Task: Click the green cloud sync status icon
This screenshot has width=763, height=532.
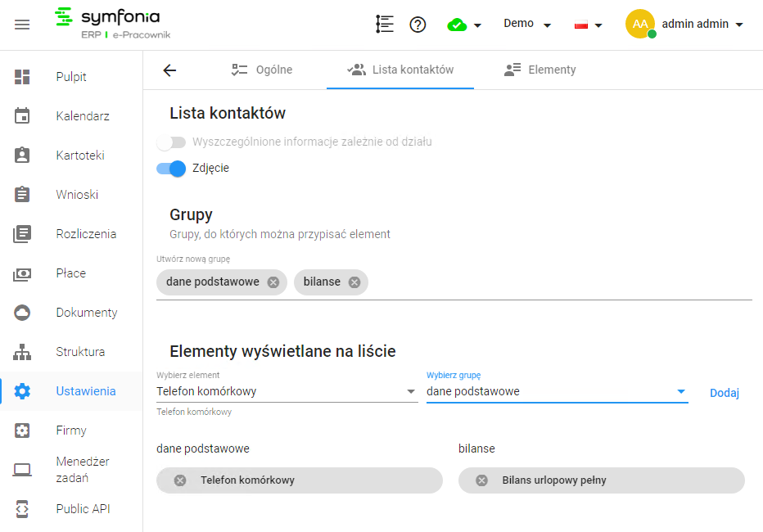Action: click(x=457, y=25)
